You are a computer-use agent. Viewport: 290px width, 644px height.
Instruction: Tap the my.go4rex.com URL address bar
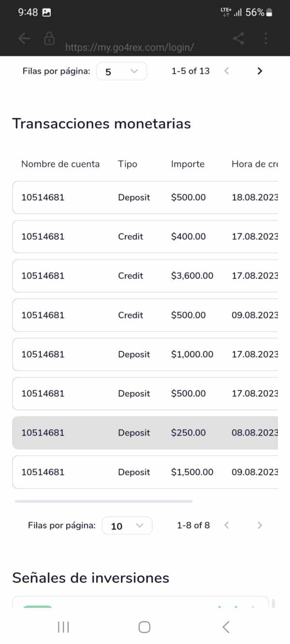coord(130,47)
